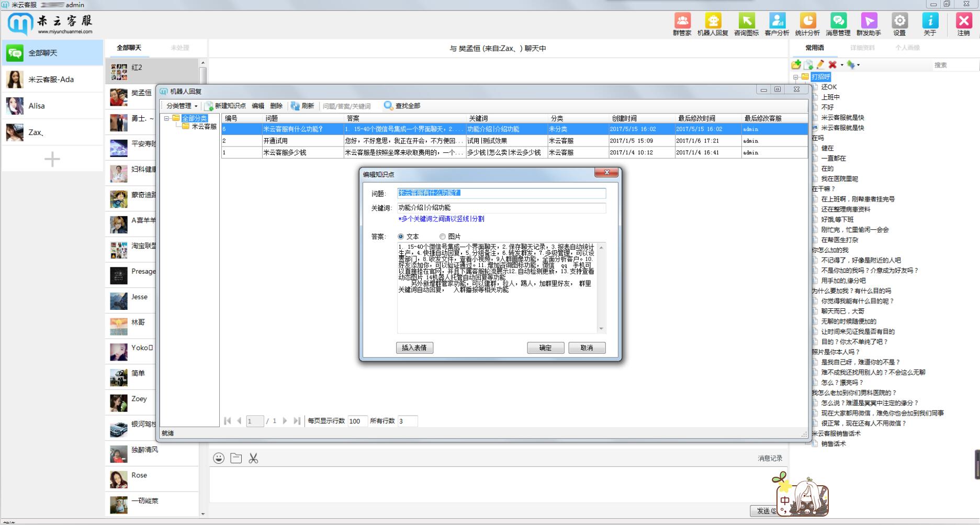Collapse the 打招呼 phrase folder
980x525 pixels.
(795, 77)
